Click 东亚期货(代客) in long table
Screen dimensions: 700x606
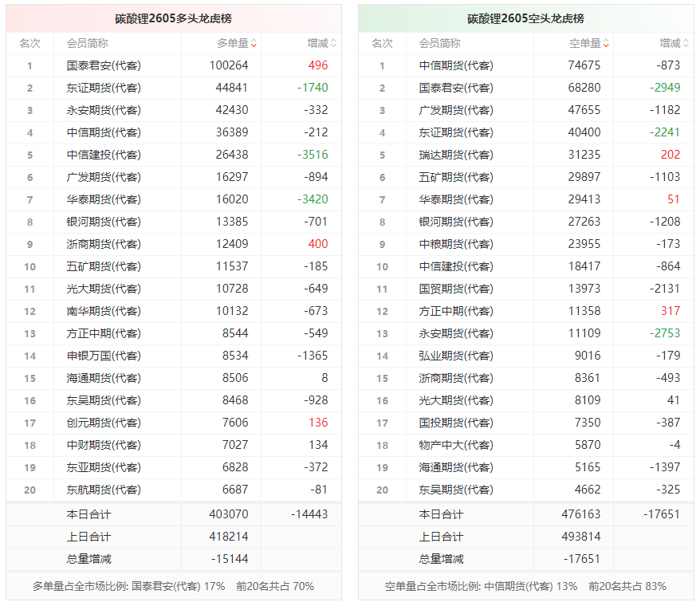click(x=104, y=467)
